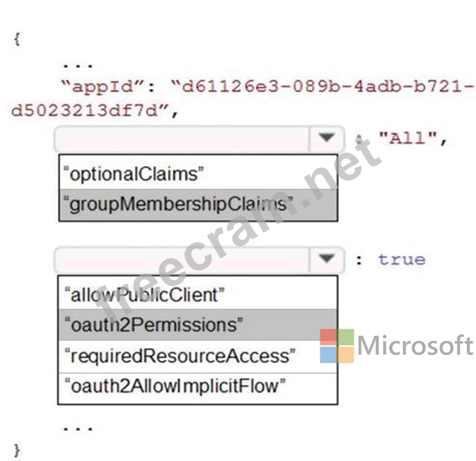476x461 pixels.
Task: Click the Microsoft four-square logo
Action: (337, 346)
